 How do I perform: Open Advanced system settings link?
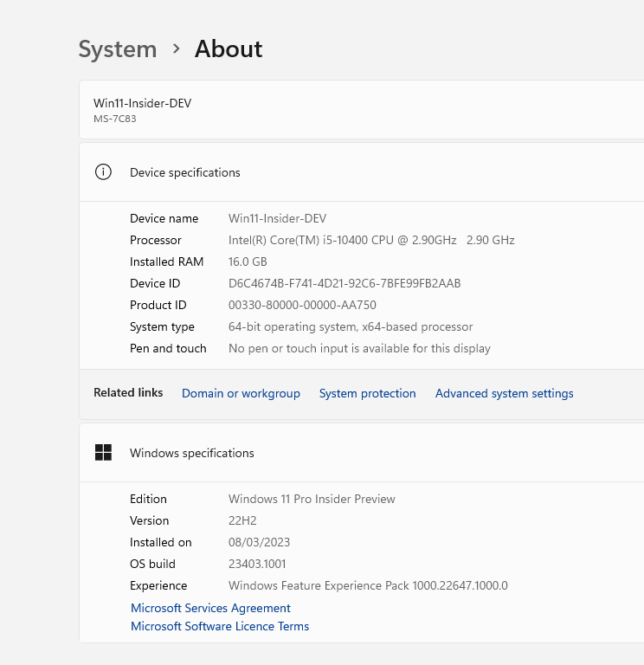(x=504, y=393)
